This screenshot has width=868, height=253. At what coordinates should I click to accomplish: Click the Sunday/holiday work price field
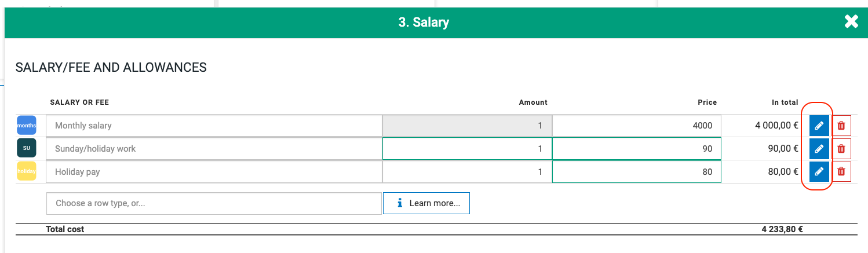636,149
